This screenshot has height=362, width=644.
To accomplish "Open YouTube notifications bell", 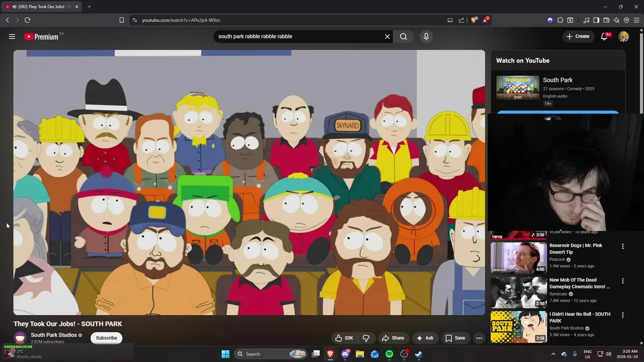I will click(x=605, y=36).
